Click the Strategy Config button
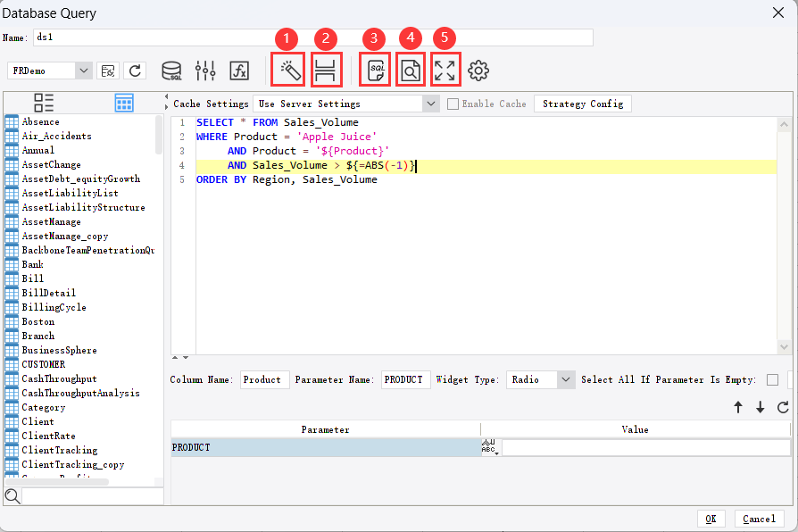Screen dimensions: 798x532 pos(583,104)
